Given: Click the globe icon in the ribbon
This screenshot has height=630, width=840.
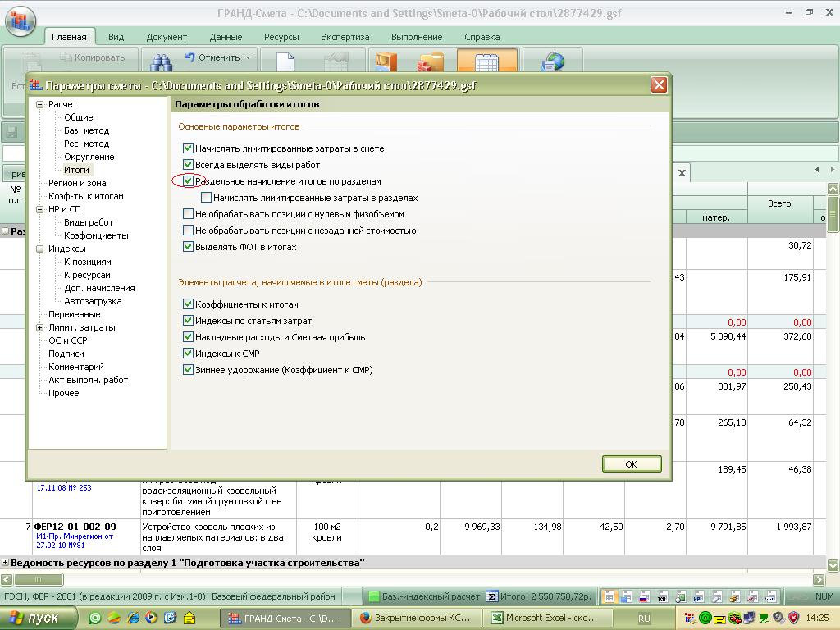Looking at the screenshot, I should tap(555, 62).
